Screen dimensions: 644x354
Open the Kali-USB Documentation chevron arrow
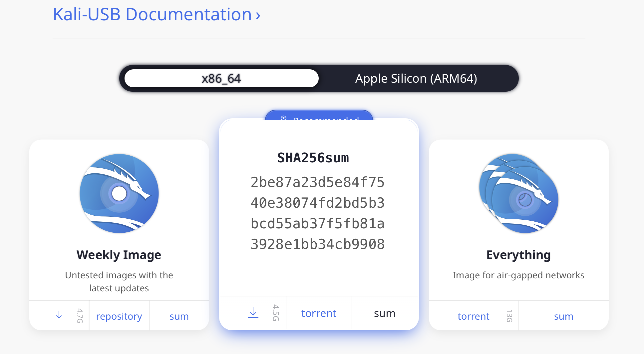[x=258, y=15]
